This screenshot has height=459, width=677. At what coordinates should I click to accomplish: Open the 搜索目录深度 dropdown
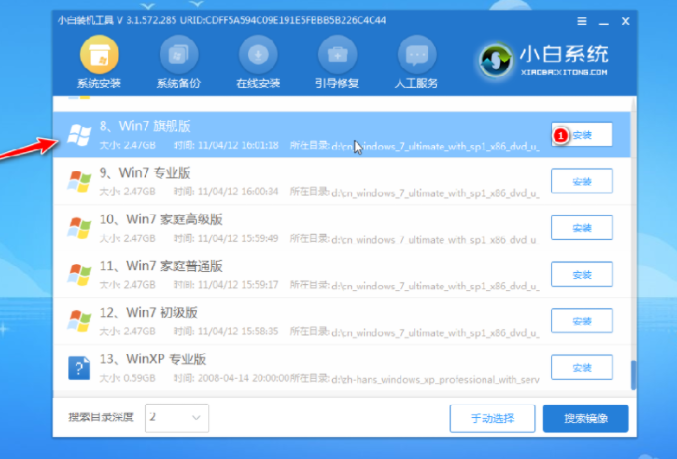pyautogui.click(x=177, y=418)
